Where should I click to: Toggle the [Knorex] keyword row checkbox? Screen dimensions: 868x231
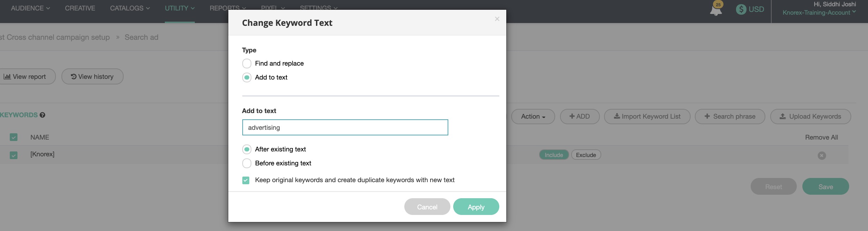14,155
